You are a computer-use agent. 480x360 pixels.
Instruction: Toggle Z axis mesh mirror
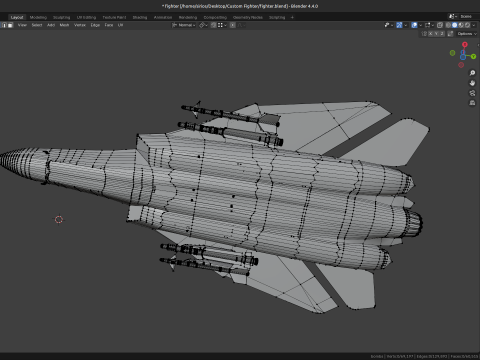[x=442, y=34]
